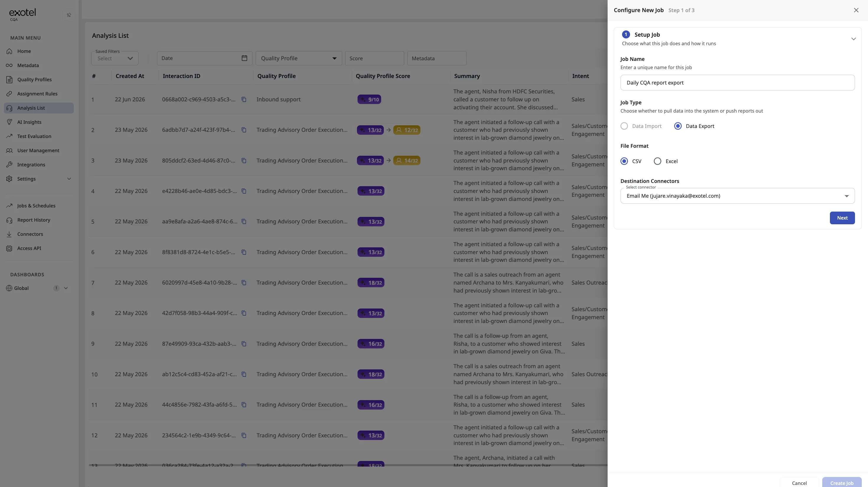
Task: Click the Create Job button
Action: coord(842,483)
